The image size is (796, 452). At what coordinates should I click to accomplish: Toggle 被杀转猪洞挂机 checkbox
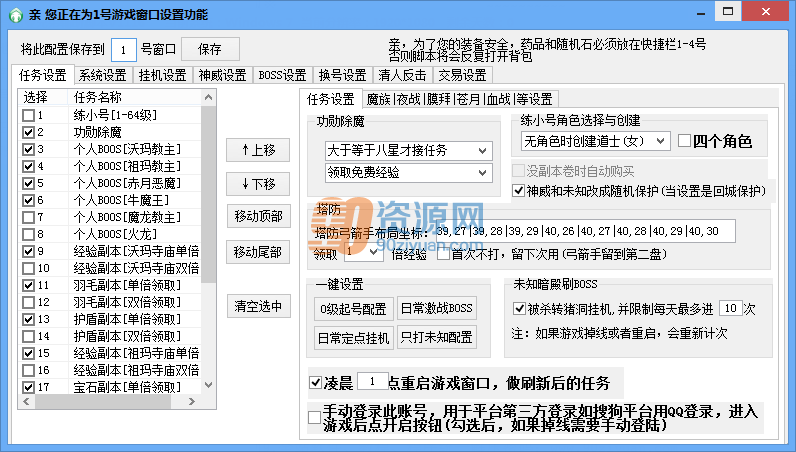[x=519, y=308]
